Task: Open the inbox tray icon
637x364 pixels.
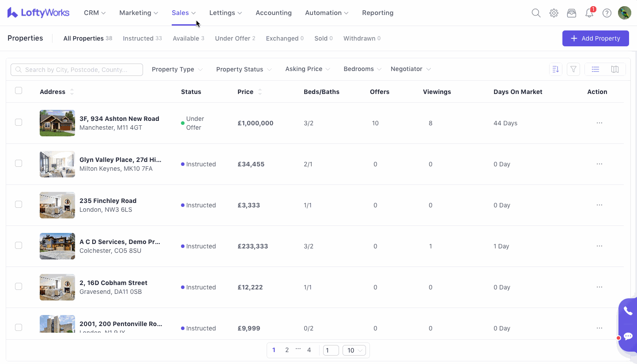Action: point(572,13)
